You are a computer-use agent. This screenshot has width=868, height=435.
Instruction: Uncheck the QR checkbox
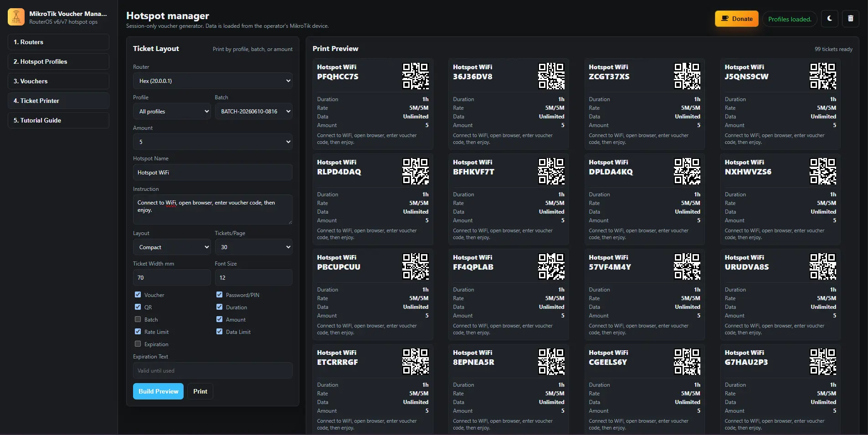(138, 307)
